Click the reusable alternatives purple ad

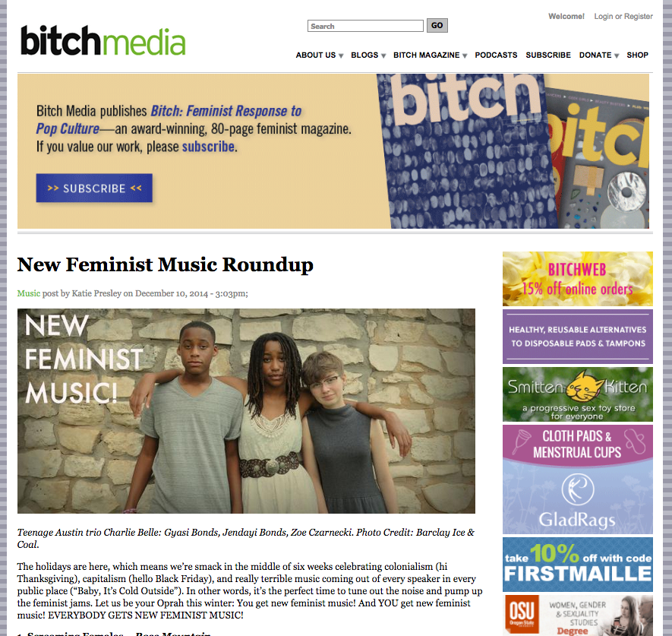[577, 337]
